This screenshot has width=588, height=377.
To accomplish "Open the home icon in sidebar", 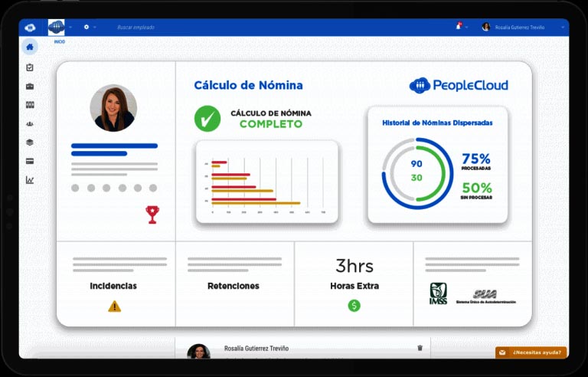I will 30,47.
